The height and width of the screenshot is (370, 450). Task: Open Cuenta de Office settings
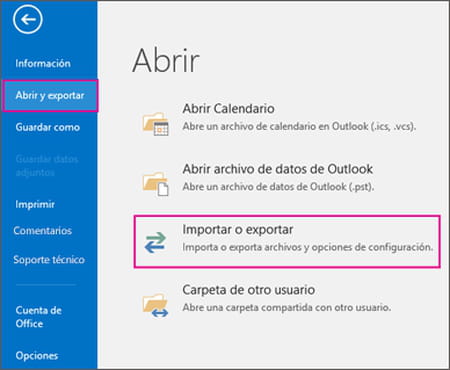tap(38, 317)
